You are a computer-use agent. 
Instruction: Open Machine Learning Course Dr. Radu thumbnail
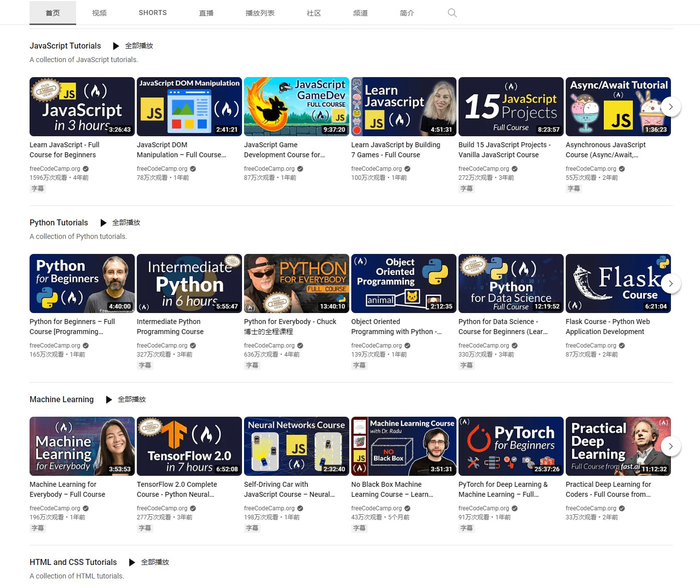404,446
